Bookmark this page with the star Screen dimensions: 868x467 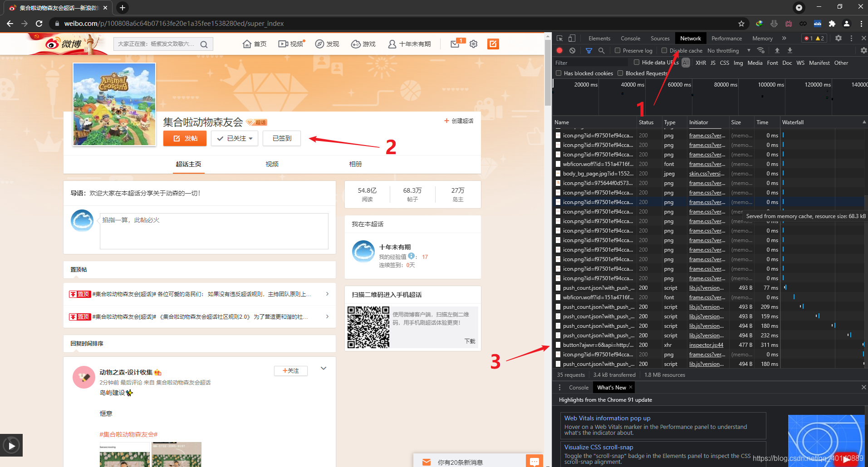pyautogui.click(x=741, y=24)
